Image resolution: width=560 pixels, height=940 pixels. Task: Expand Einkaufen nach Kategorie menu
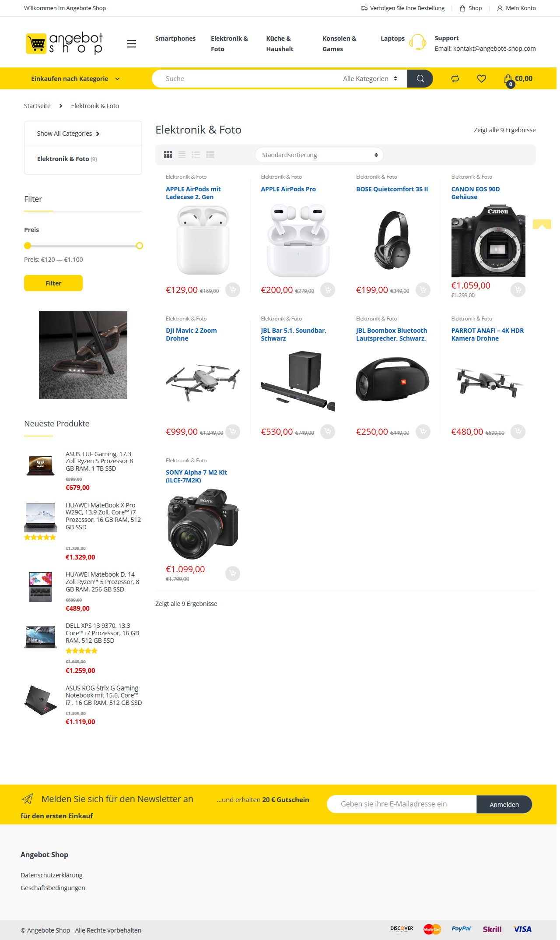[75, 79]
